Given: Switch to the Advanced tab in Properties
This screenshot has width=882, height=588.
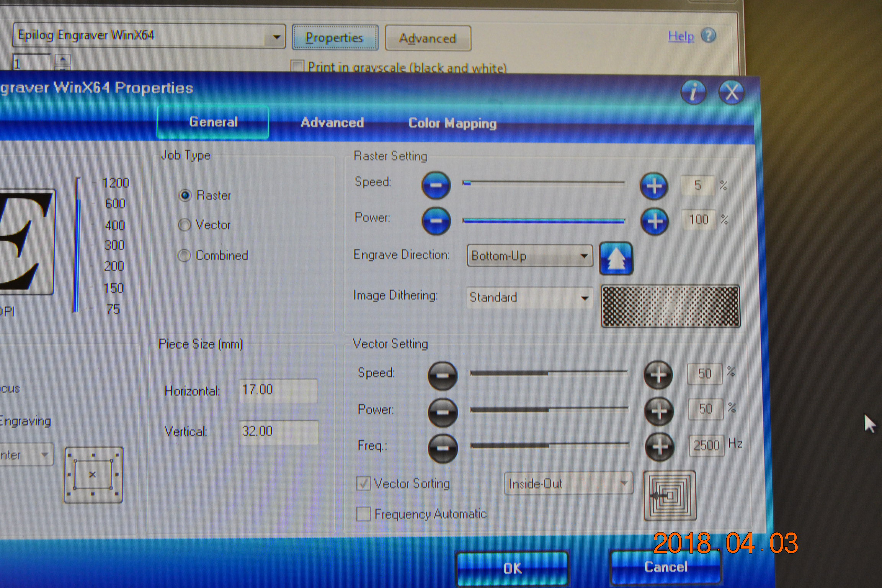Looking at the screenshot, I should 332,122.
